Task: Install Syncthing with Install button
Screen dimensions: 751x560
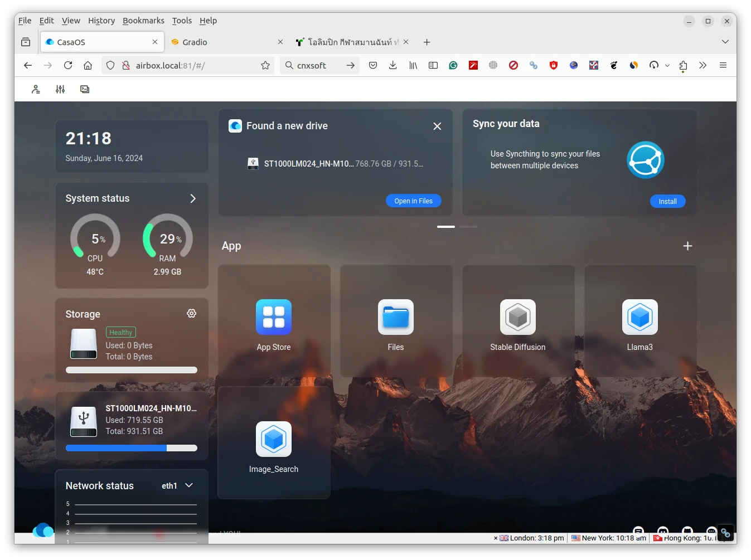Action: point(668,201)
